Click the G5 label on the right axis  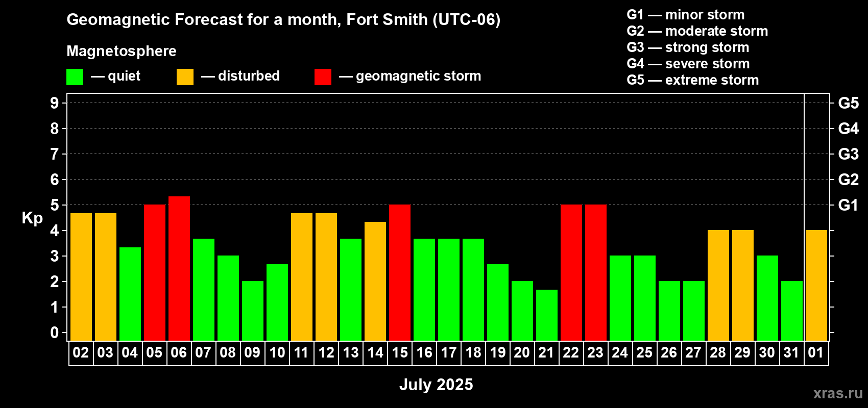point(849,103)
